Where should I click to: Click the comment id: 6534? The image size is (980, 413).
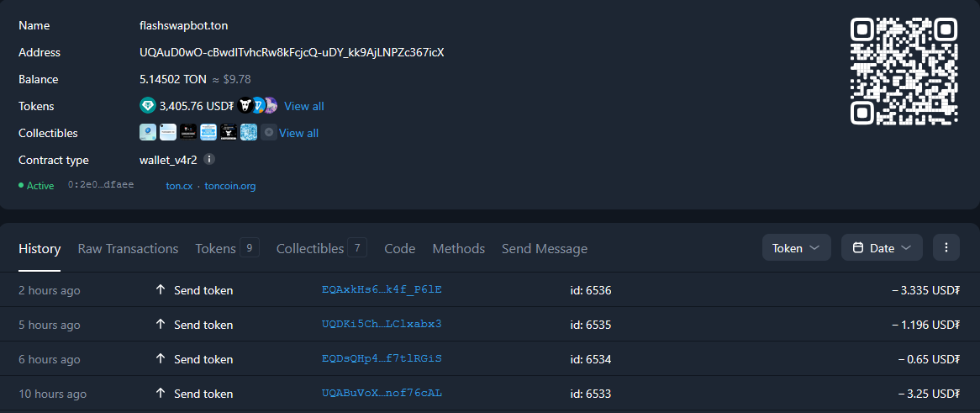[x=591, y=359]
